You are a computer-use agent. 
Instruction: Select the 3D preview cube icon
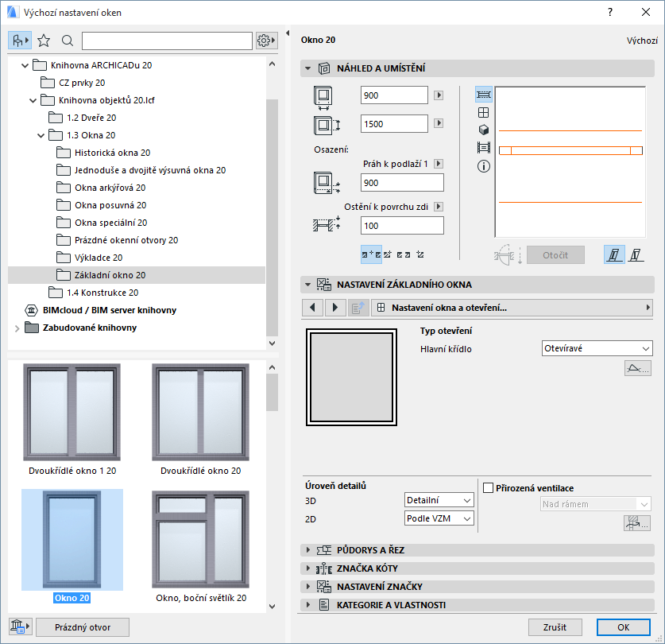point(483,130)
